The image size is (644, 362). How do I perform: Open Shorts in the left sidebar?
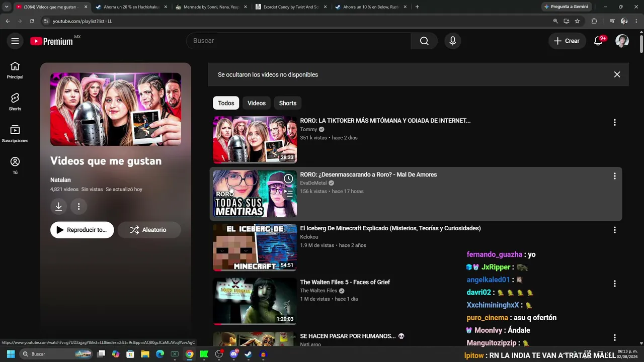pyautogui.click(x=15, y=102)
